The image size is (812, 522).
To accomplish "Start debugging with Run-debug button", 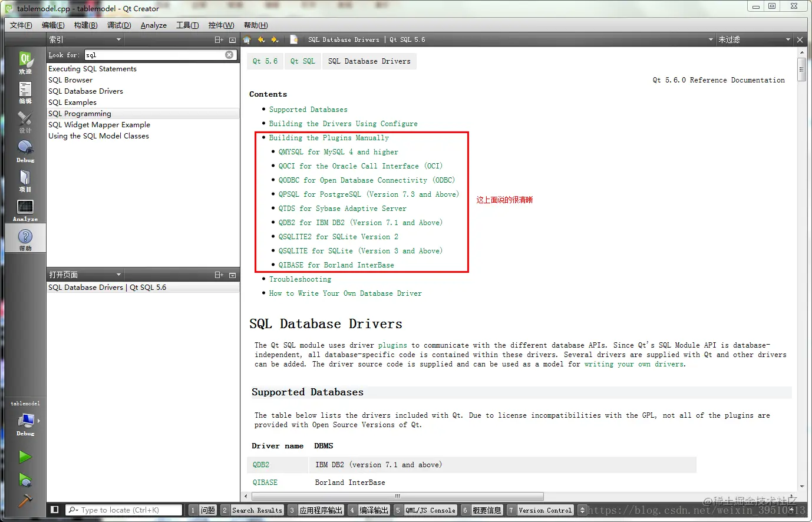I will pos(25,480).
